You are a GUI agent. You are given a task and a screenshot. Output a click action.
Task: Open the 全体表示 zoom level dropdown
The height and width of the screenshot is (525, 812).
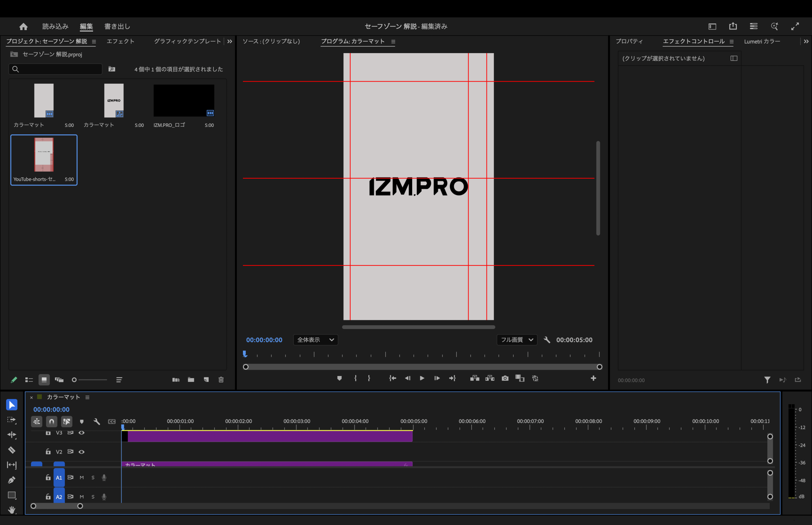point(315,340)
